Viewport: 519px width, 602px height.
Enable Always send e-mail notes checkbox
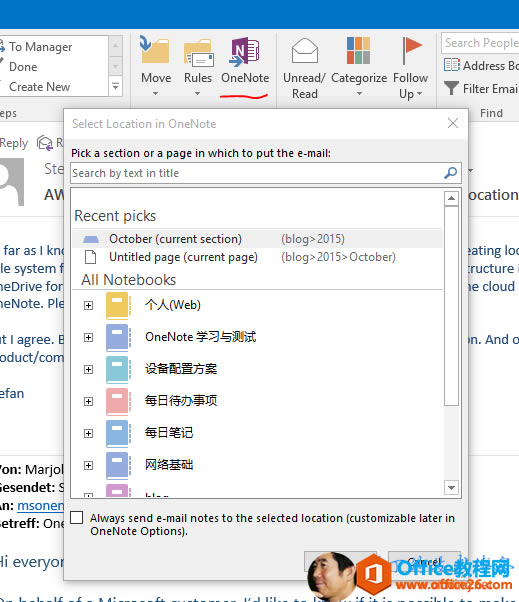click(77, 518)
